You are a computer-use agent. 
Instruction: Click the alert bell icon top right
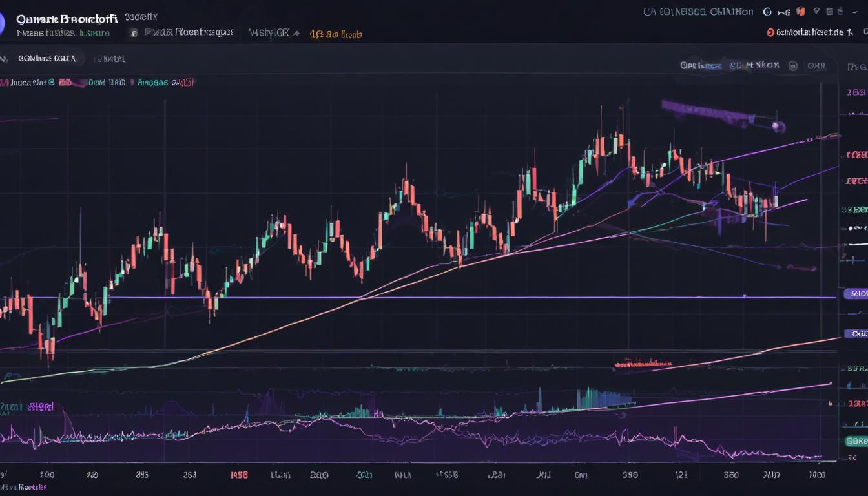pyautogui.click(x=815, y=12)
